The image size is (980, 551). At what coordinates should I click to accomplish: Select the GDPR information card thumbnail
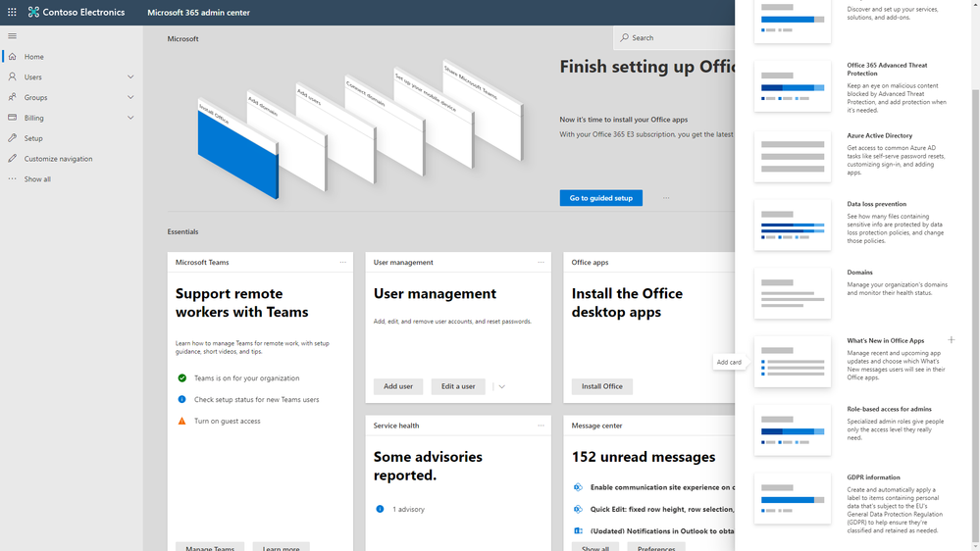point(793,498)
